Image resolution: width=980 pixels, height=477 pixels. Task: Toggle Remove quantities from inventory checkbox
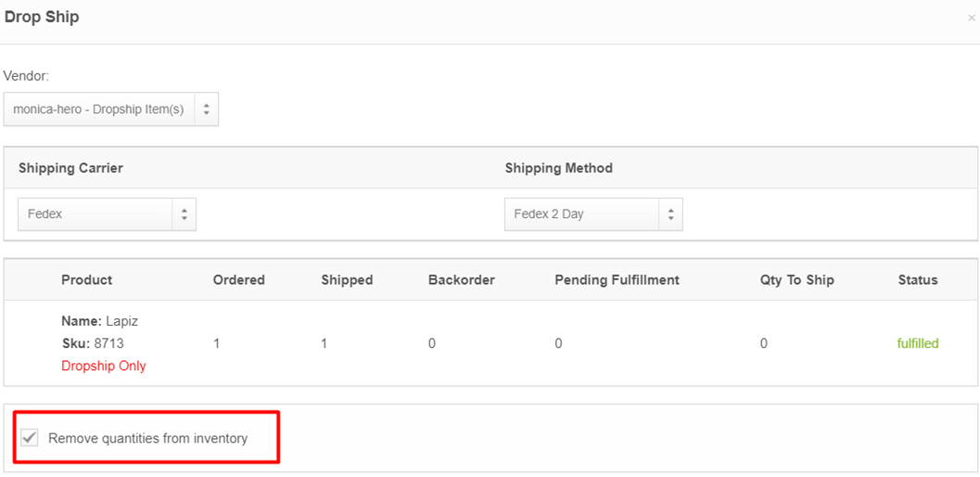coord(31,438)
